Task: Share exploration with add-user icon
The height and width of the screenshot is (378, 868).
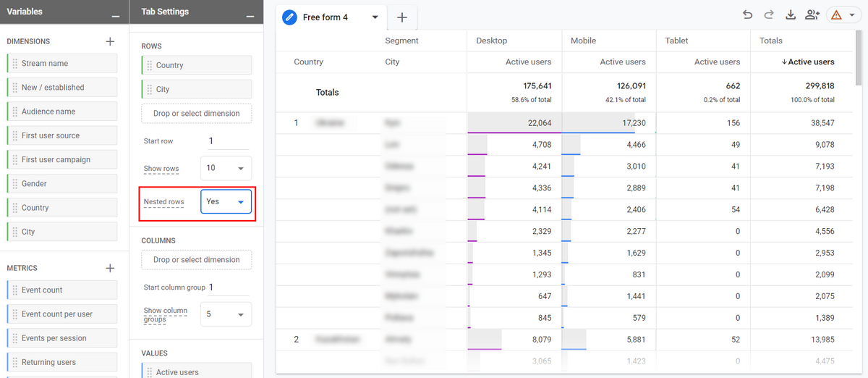Action: pyautogui.click(x=812, y=15)
